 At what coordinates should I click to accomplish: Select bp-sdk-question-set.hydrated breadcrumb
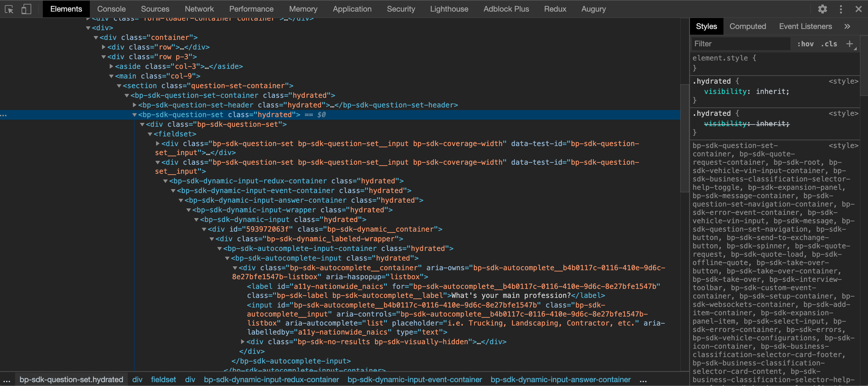click(71, 379)
